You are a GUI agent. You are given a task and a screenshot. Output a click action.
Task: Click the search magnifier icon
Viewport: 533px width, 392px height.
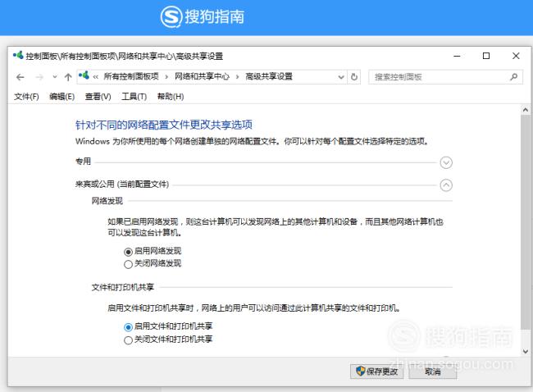513,77
